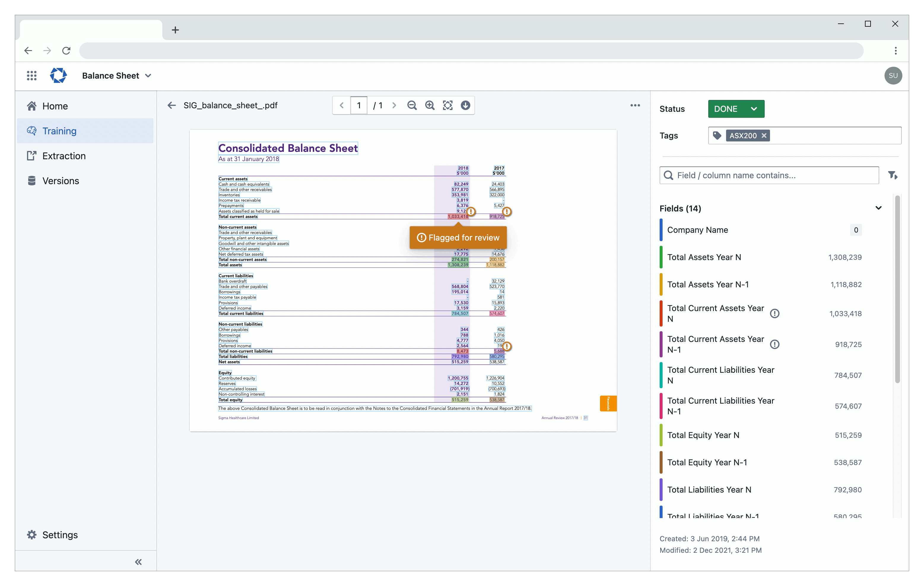
Task: Open the apps grid launcher
Action: click(31, 76)
